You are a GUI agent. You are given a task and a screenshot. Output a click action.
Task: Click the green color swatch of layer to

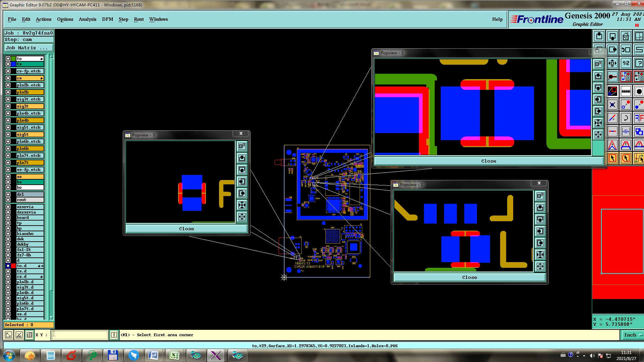[x=13, y=59]
